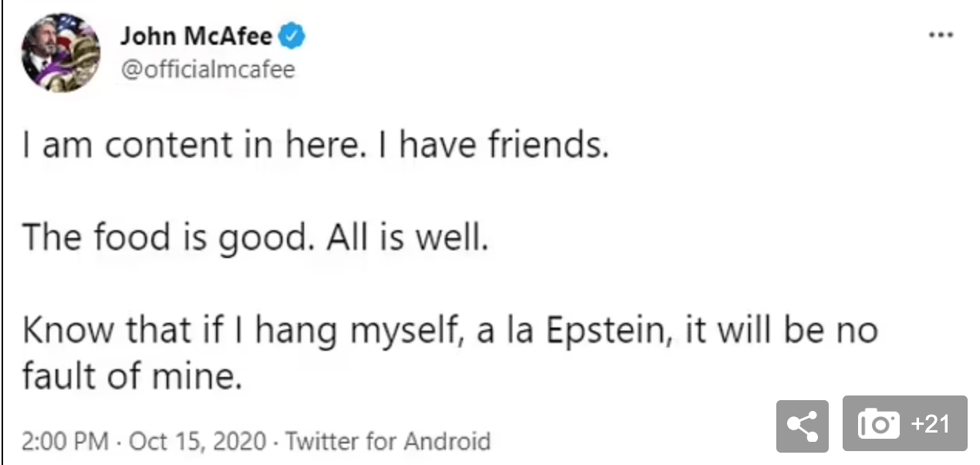Open the Twitter for Android source link

pos(388,442)
